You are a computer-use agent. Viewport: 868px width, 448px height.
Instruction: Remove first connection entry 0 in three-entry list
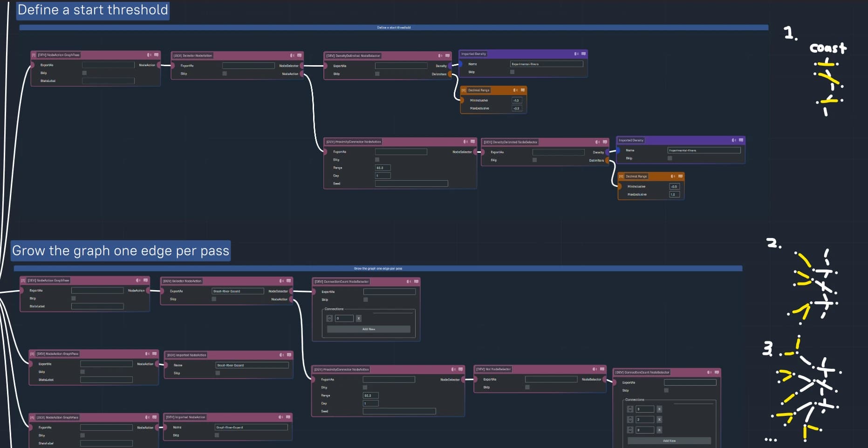point(659,409)
